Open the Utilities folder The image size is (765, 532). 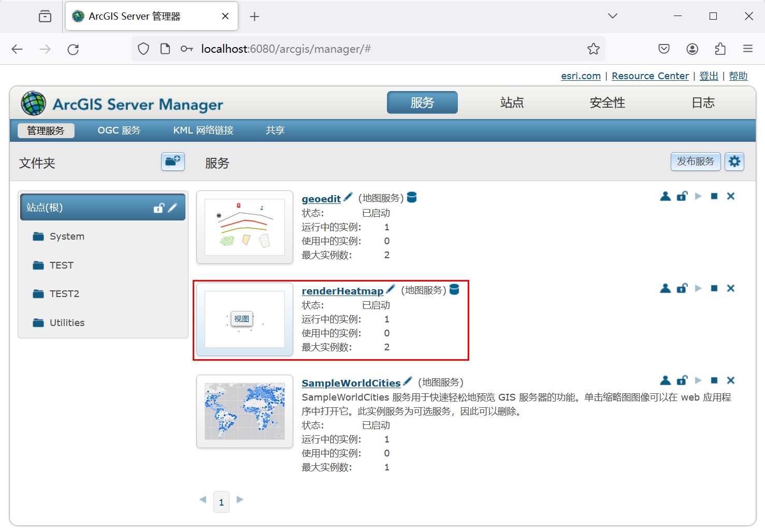(59, 323)
